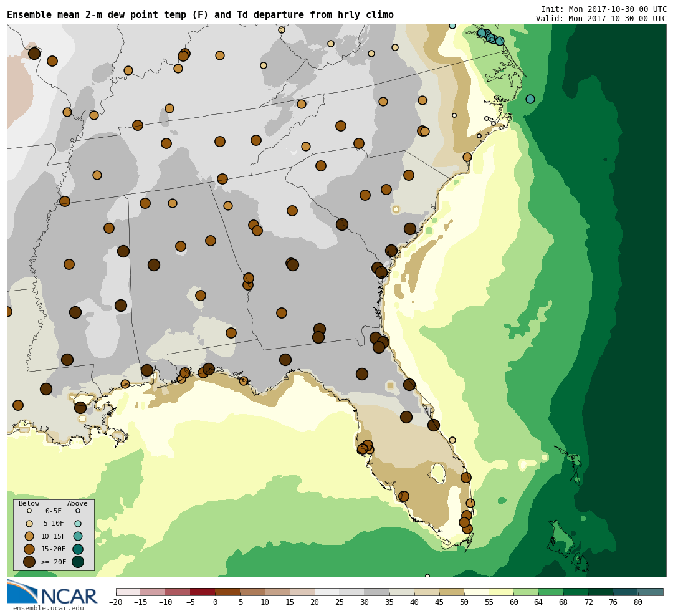Image resolution: width=673 pixels, height=616 pixels.
Task: Select the lightest pink -20 to -15 swatch
Action: pos(128,592)
